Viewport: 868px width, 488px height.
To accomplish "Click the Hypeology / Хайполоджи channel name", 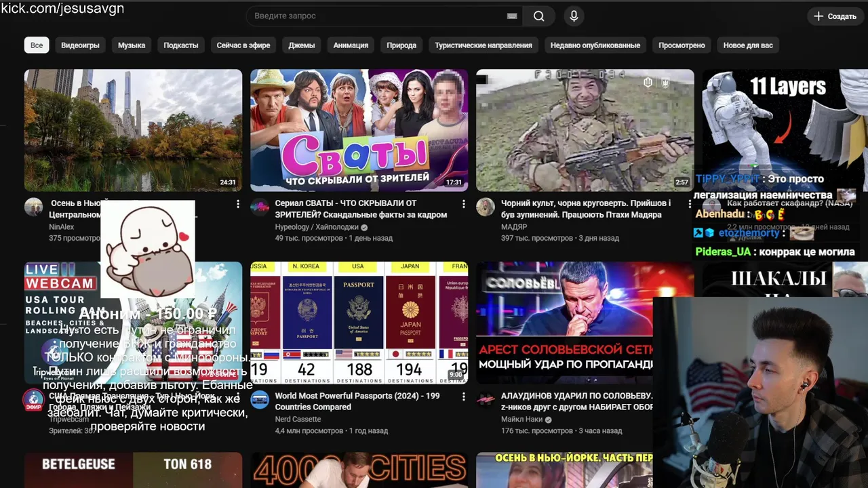I will click(x=317, y=227).
